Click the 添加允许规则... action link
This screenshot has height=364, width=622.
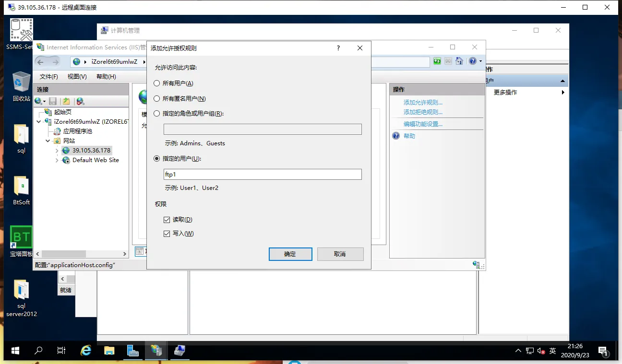[423, 103]
